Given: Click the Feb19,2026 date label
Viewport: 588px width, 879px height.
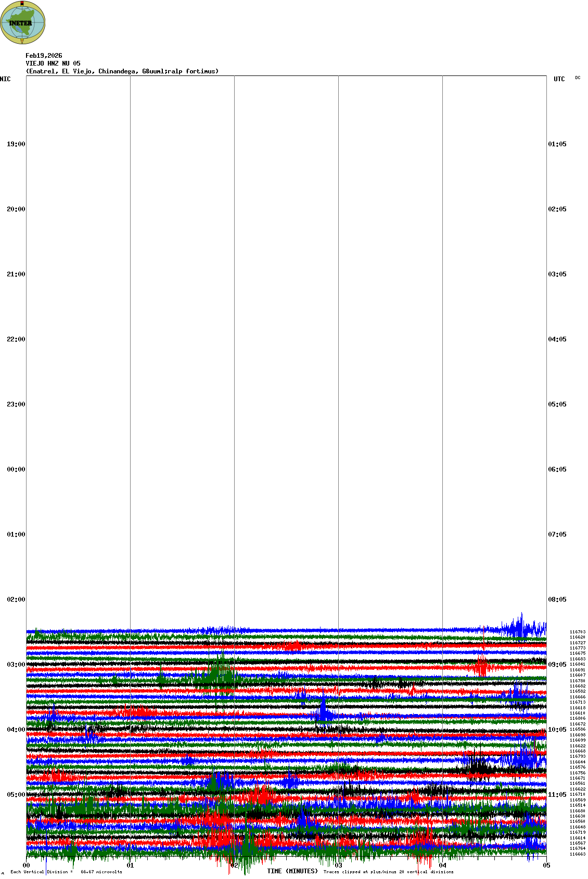Looking at the screenshot, I should click(x=44, y=56).
